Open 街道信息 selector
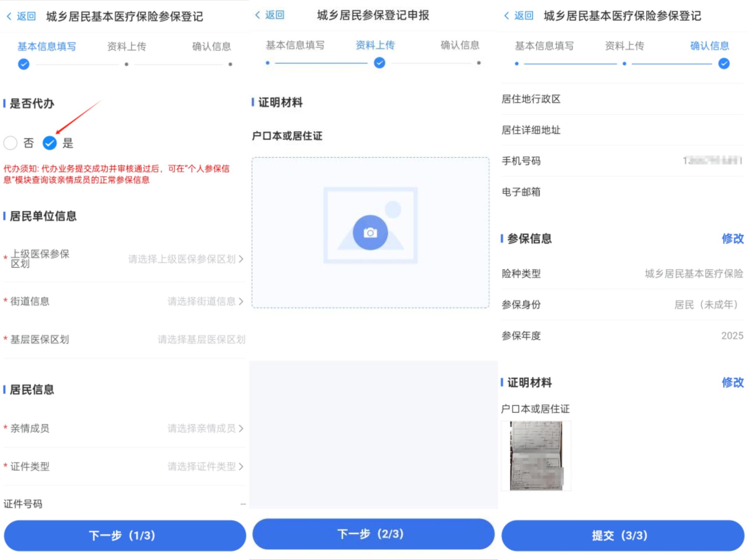 click(205, 302)
